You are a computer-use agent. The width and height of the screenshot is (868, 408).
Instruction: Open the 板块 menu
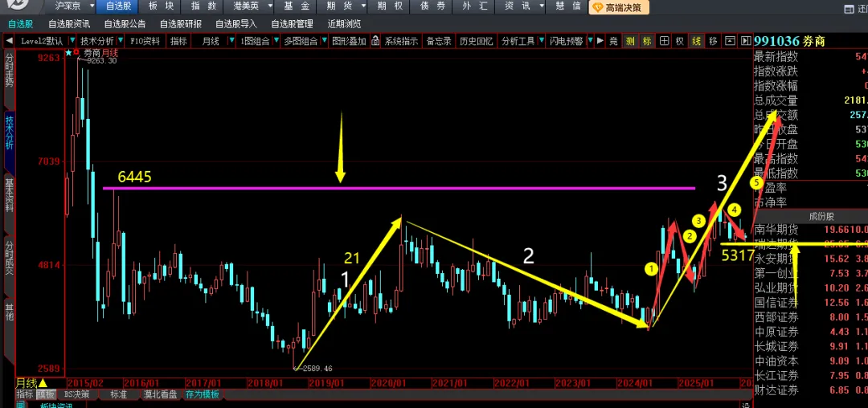tap(161, 6)
